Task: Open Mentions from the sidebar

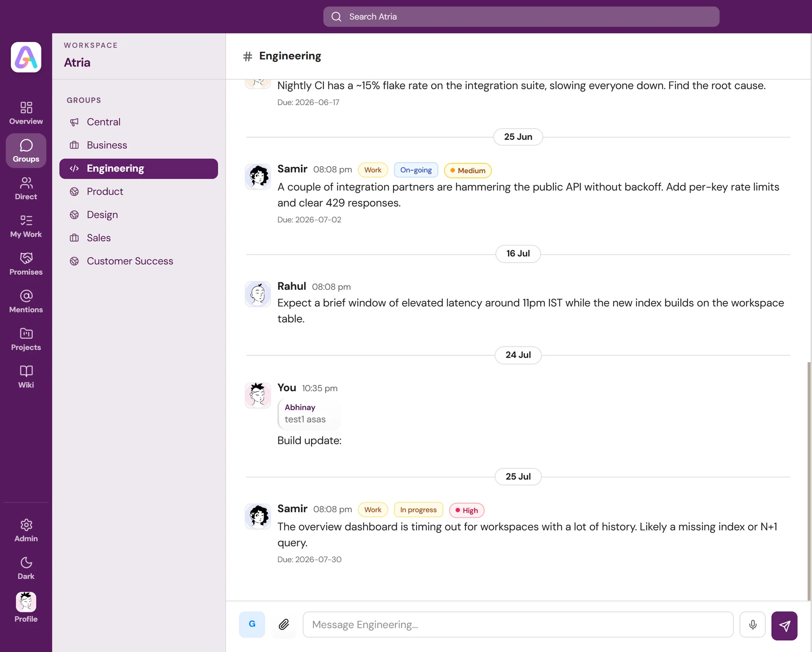Action: click(26, 301)
